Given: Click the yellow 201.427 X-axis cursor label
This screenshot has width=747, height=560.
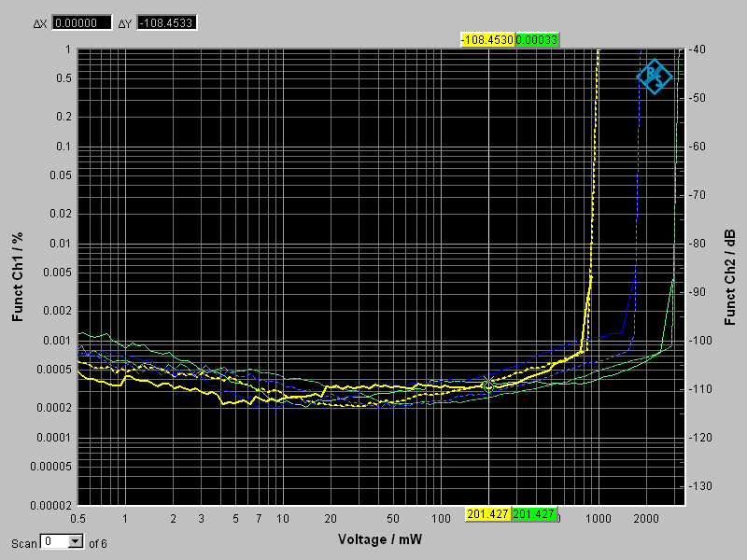Looking at the screenshot, I should coord(488,514).
